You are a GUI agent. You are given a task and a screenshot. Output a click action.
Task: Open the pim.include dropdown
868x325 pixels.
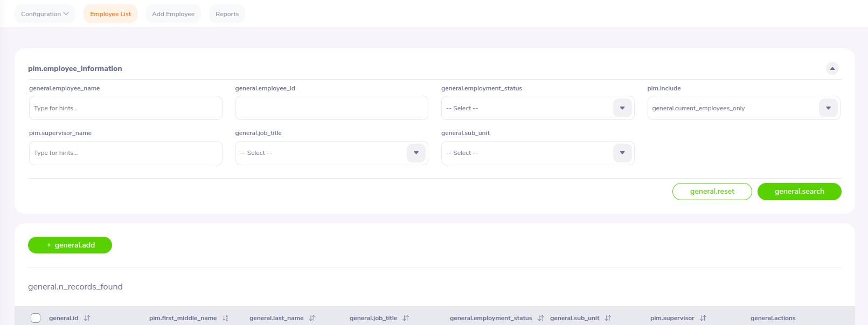tap(744, 108)
